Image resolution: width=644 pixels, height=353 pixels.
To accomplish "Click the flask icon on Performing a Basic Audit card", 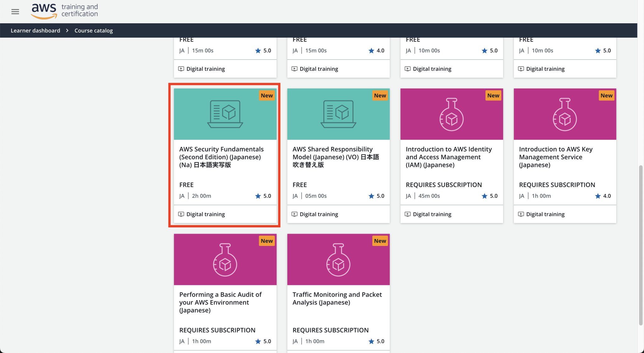I will 225,259.
